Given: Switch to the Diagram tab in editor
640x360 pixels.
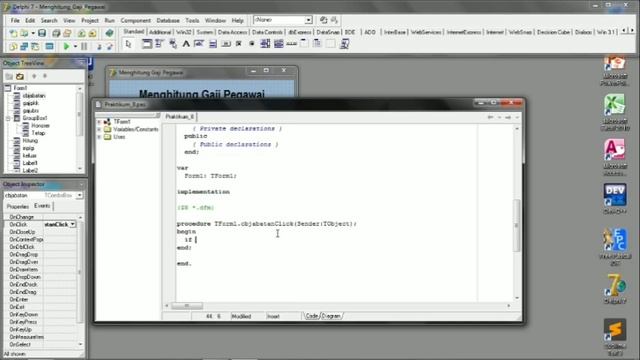Looking at the screenshot, I should coord(331,316).
